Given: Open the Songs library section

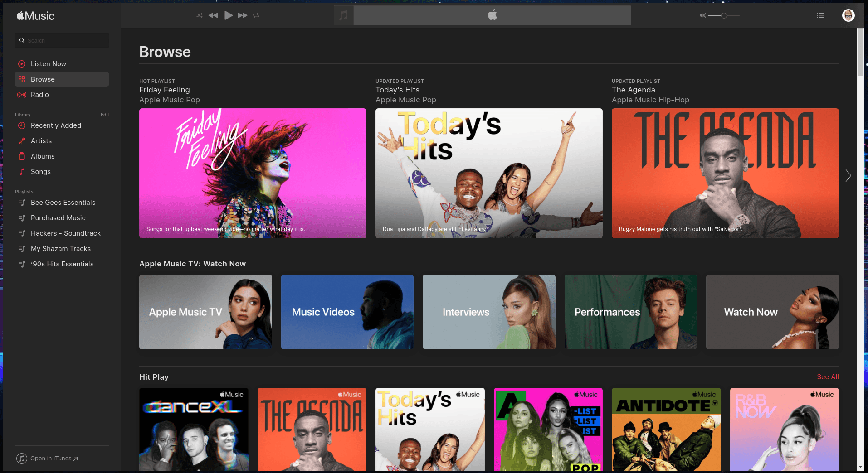Looking at the screenshot, I should 40,172.
